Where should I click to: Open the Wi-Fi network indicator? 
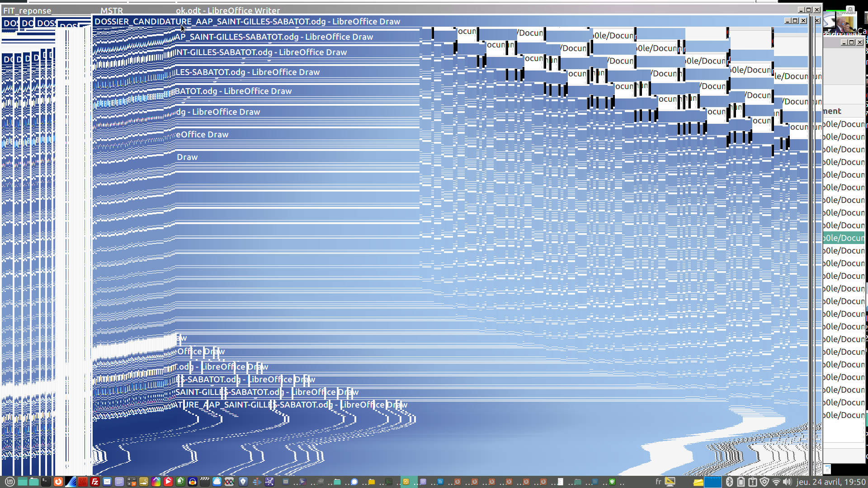coord(776,482)
